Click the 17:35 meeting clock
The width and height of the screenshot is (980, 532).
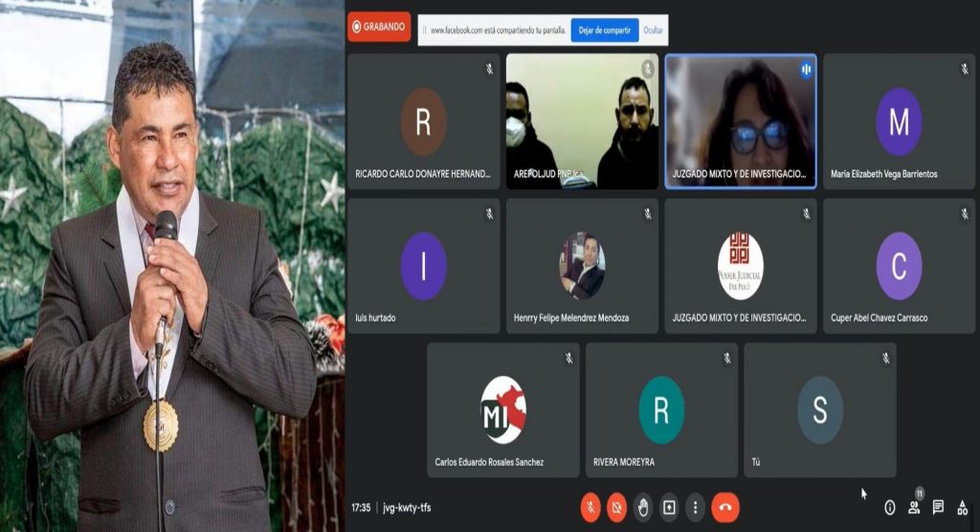pos(361,508)
